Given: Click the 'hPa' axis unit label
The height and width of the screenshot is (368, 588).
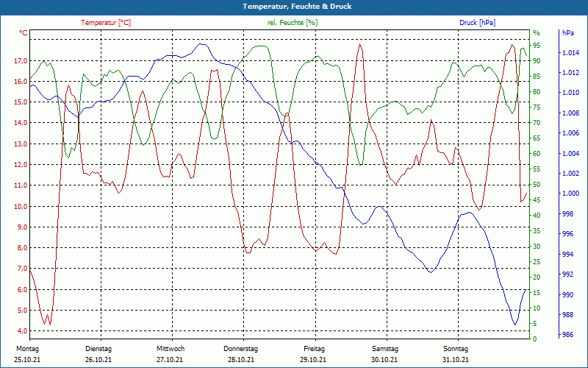Looking at the screenshot, I should tap(567, 33).
